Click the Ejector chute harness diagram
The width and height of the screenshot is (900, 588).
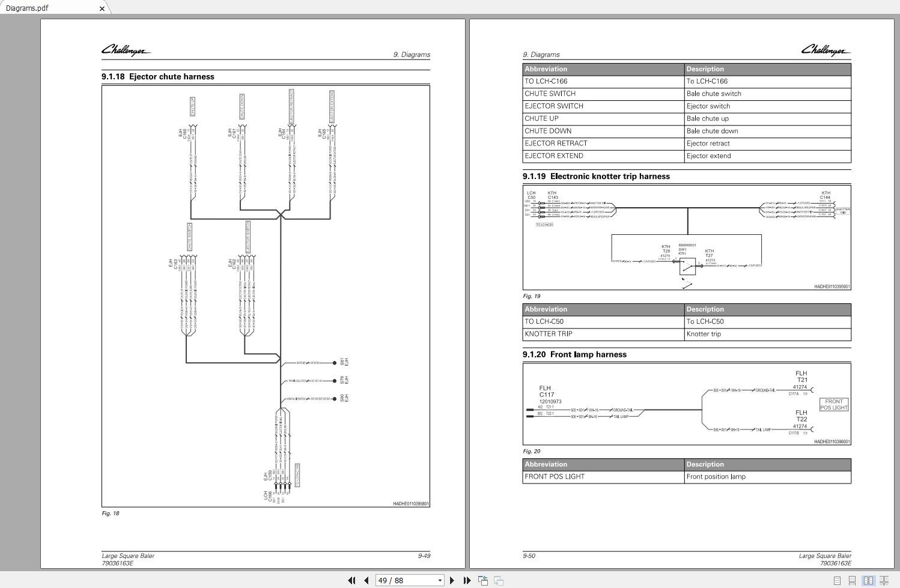pos(266,296)
